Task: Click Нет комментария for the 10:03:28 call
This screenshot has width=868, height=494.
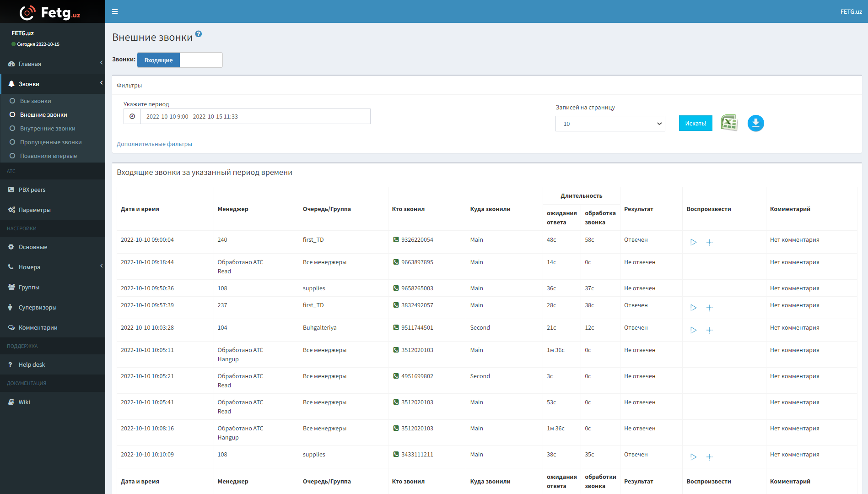Action: click(795, 327)
